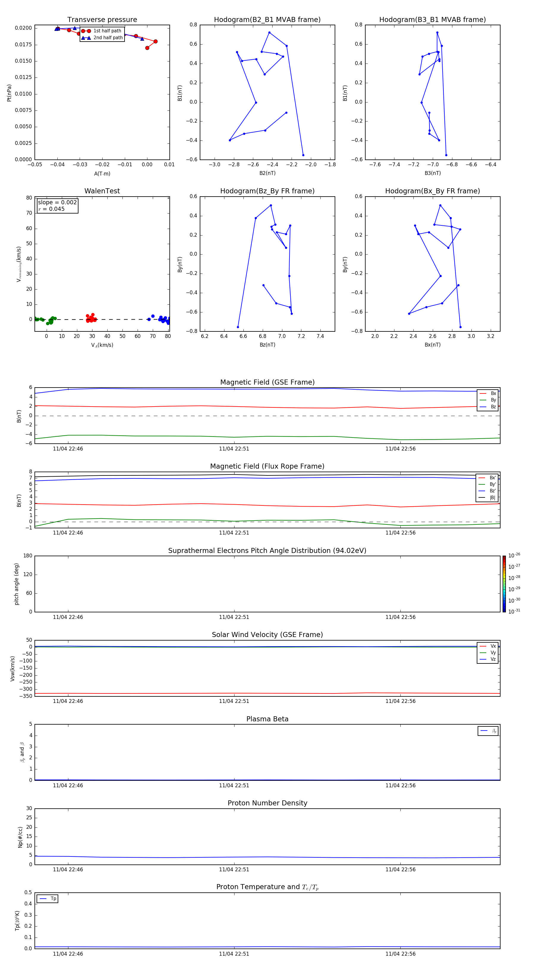Select the Bx' entry in Flux Rope legend
535x980 pixels.
(487, 478)
